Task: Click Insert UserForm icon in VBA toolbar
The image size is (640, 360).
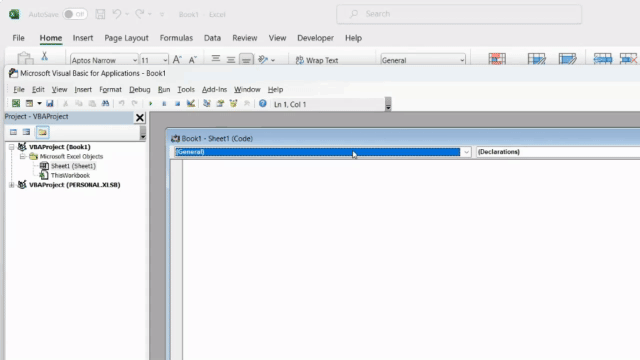Action: 29,104
